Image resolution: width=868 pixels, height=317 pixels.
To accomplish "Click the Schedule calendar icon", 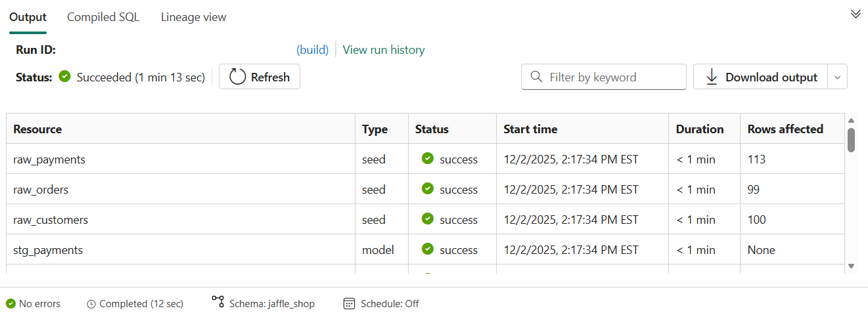I will (350, 303).
